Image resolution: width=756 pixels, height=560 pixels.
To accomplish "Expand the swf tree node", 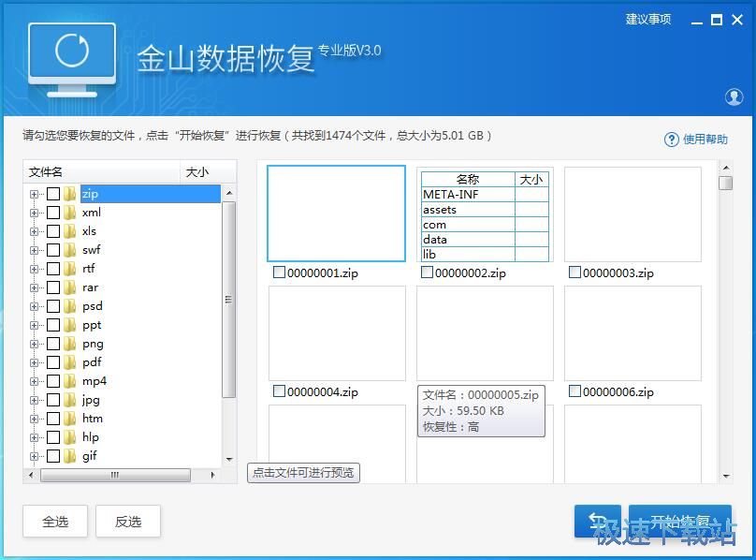I will click(34, 250).
